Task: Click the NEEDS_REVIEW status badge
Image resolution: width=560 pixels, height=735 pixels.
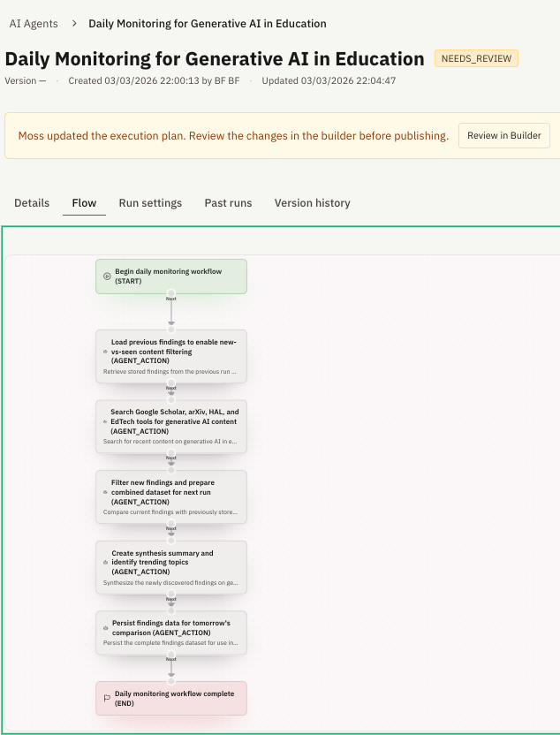Action: point(476,59)
